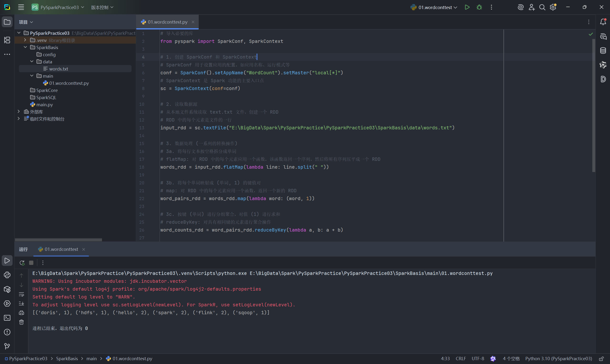Open the Python Packages tool window
This screenshot has height=364, width=610.
pyautogui.click(x=7, y=289)
